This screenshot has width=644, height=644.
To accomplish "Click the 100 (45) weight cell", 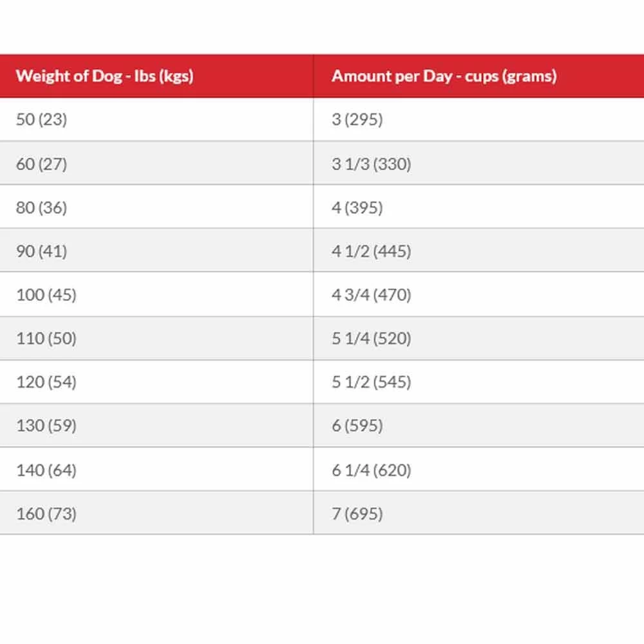I will (46, 295).
